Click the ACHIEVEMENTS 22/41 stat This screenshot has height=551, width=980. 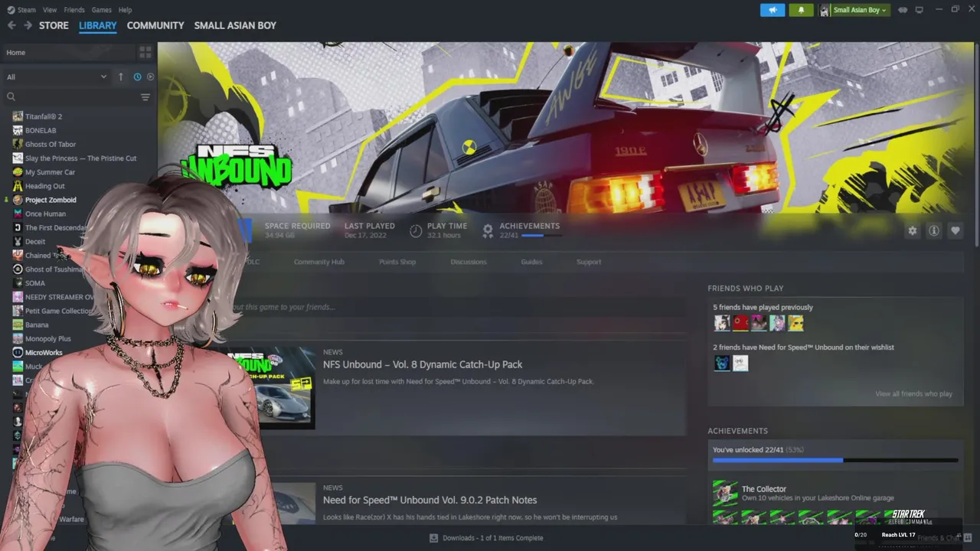[x=522, y=230]
